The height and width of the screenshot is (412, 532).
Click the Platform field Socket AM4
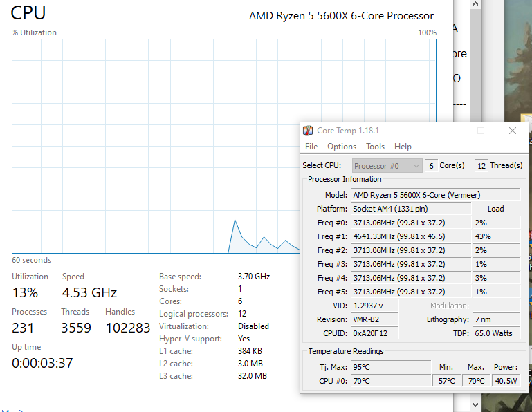point(411,209)
